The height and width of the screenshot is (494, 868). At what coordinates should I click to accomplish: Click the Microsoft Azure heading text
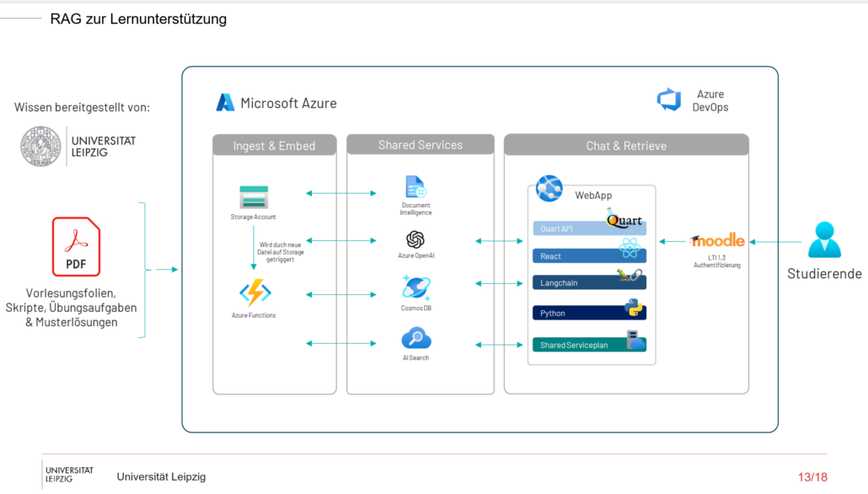pyautogui.click(x=288, y=103)
